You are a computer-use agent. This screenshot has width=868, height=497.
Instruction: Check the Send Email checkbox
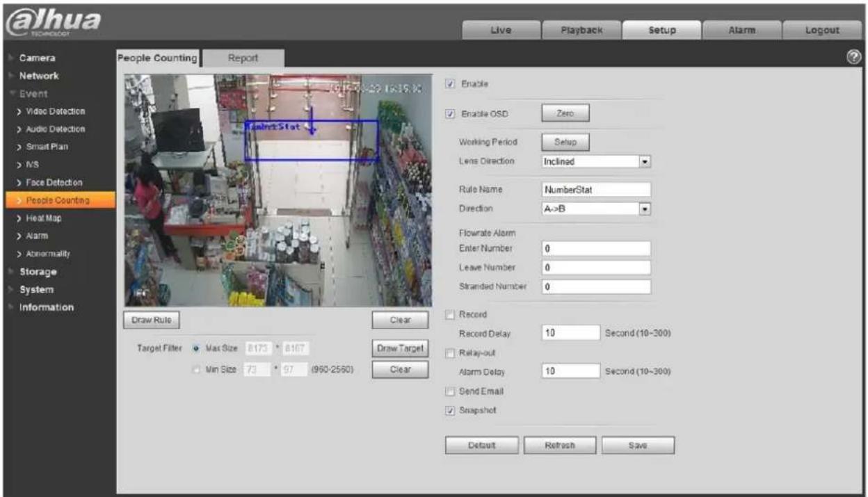pyautogui.click(x=450, y=392)
